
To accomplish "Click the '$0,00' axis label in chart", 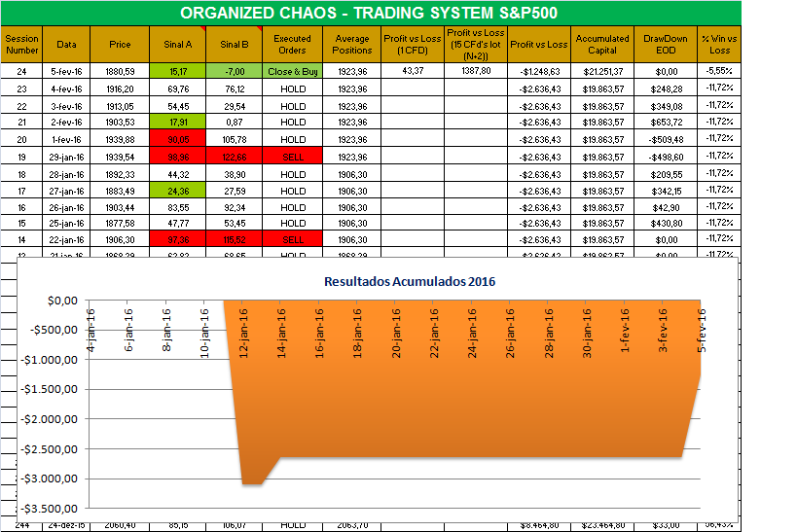I will click(62, 301).
